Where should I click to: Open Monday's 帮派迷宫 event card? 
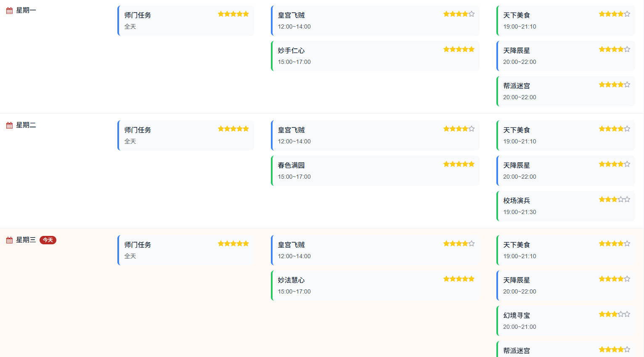coord(566,91)
